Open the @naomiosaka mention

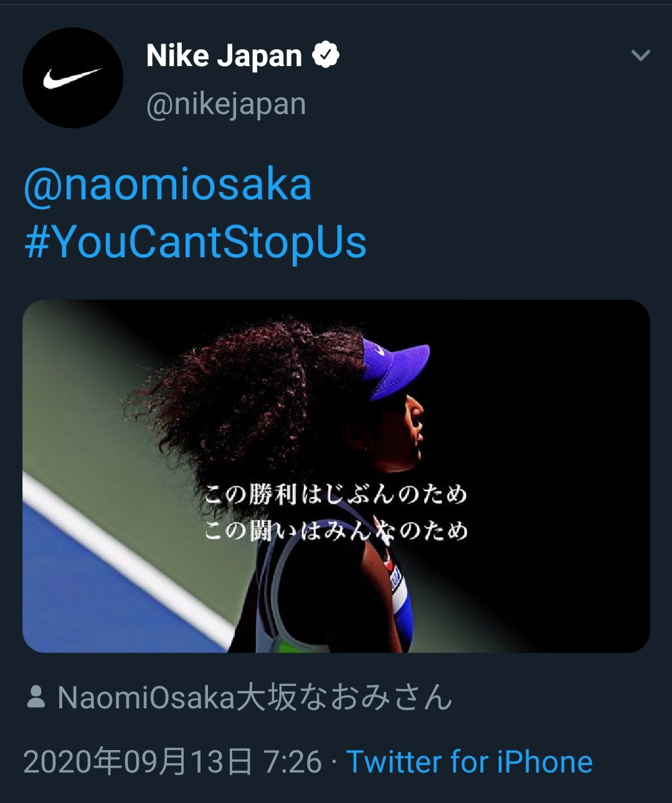(168, 185)
